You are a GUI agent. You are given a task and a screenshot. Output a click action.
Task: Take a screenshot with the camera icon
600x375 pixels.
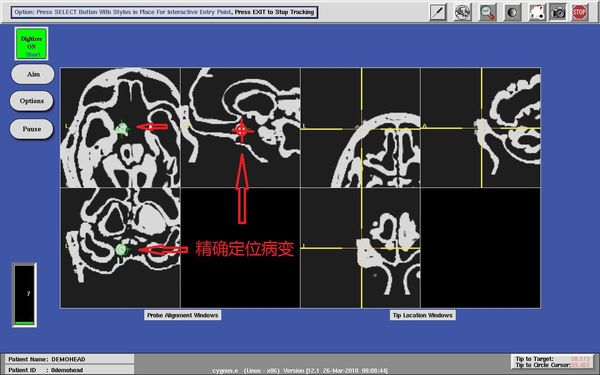pos(558,12)
